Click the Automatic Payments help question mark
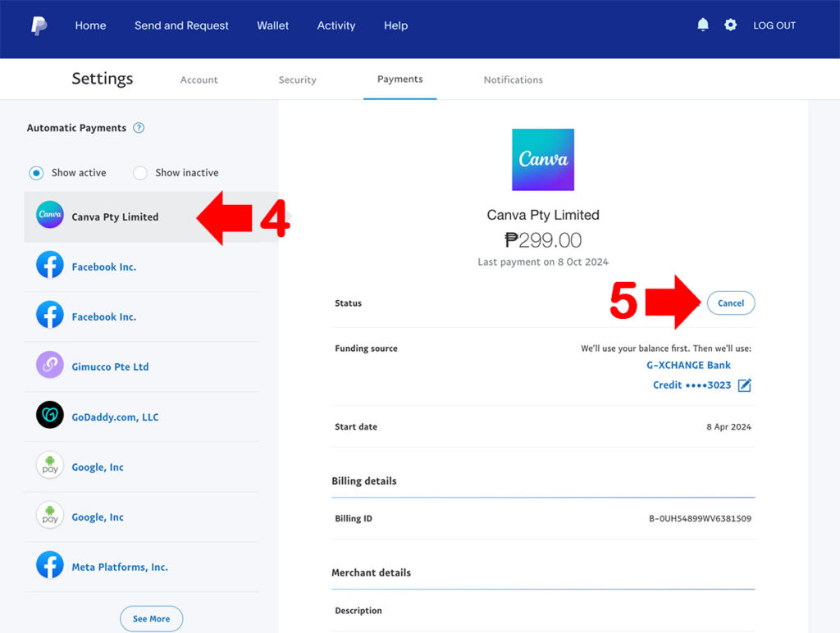 tap(139, 128)
